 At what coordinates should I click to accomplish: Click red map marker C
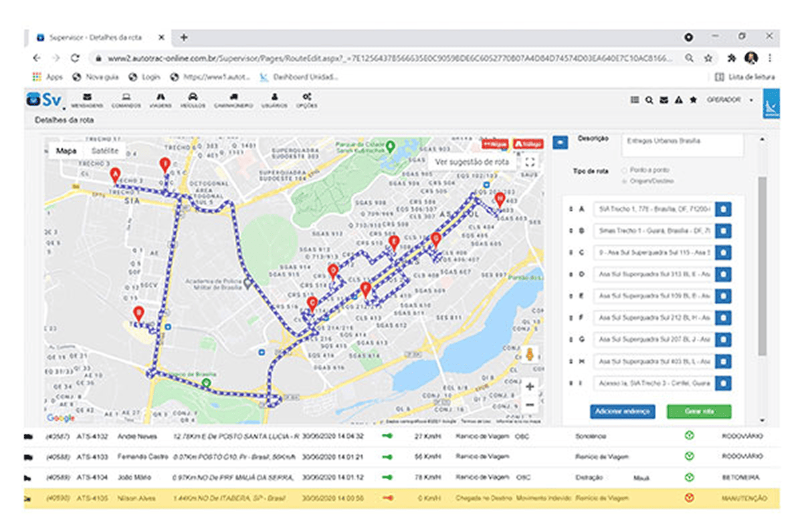tap(312, 304)
